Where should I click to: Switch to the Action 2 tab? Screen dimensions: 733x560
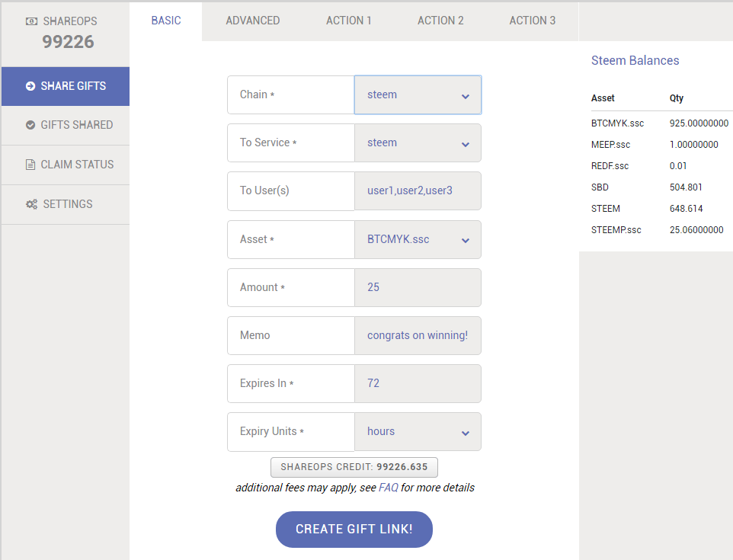[x=440, y=21]
